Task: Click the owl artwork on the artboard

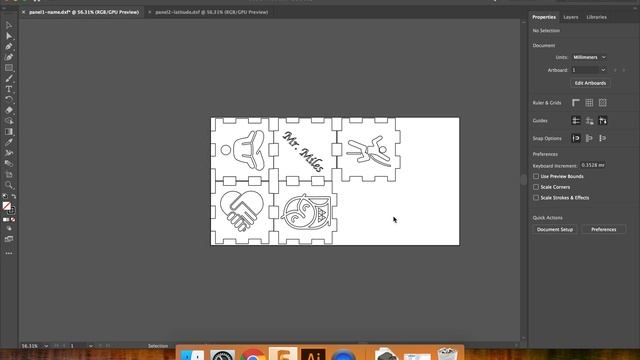Action: tap(306, 212)
